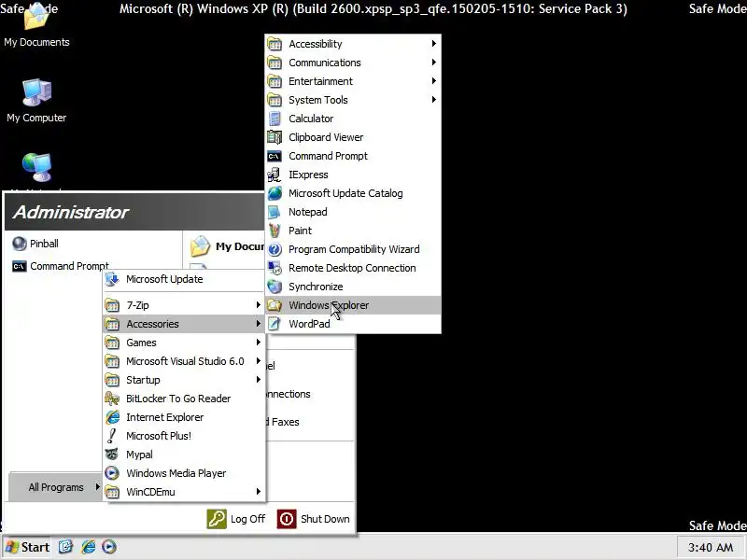Screen dimensions: 747x560
Task: Click the 'Notepad' label text
Action: (308, 212)
